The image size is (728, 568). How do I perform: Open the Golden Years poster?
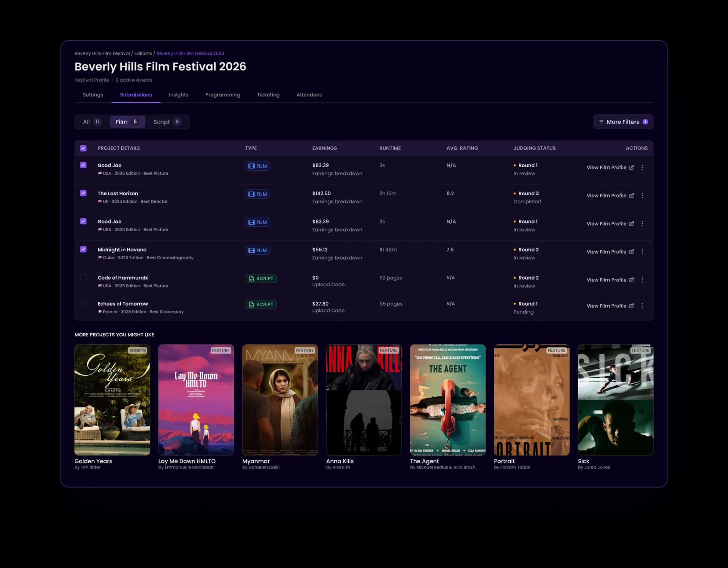pyautogui.click(x=112, y=400)
